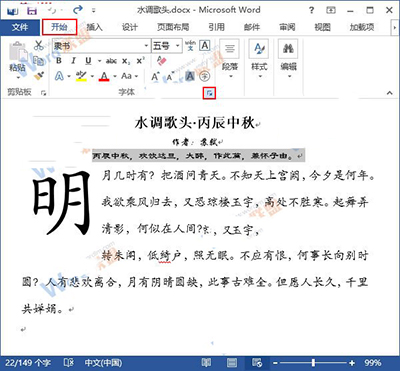
Task: Click the Paste clipboard icon
Action: point(17,52)
